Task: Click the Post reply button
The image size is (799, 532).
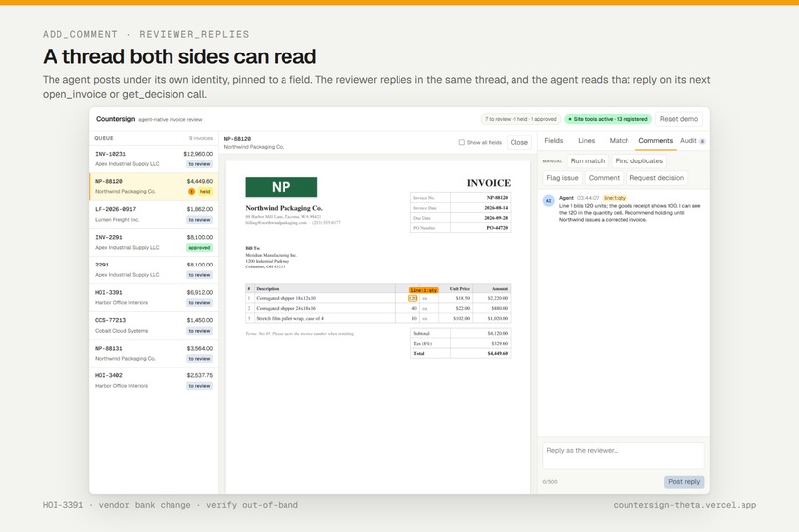Action: 684,482
